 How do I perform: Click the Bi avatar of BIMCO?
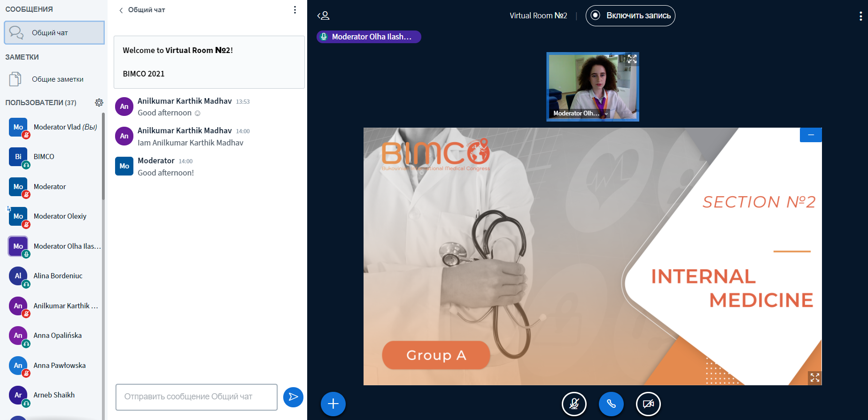(x=18, y=157)
